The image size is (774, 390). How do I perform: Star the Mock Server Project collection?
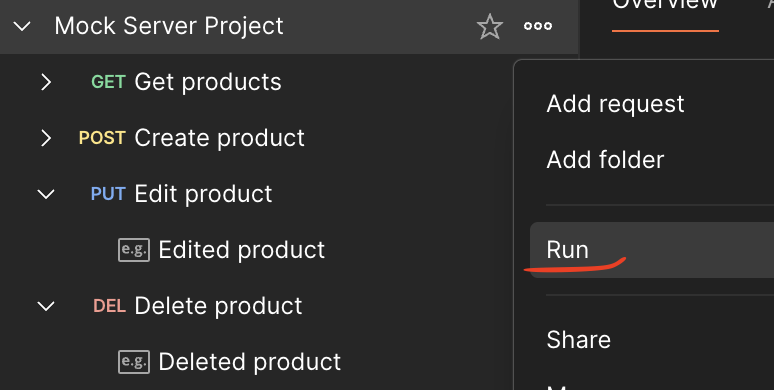(490, 26)
